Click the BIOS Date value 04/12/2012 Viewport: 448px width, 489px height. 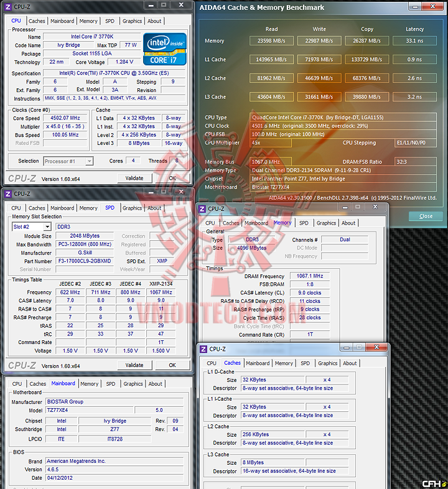pos(114,478)
